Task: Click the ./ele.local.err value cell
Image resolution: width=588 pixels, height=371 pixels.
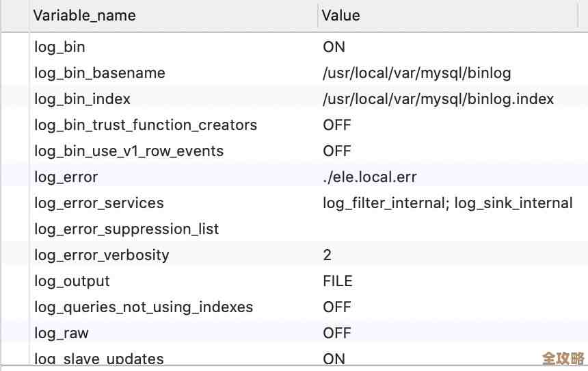Action: pyautogui.click(x=369, y=177)
